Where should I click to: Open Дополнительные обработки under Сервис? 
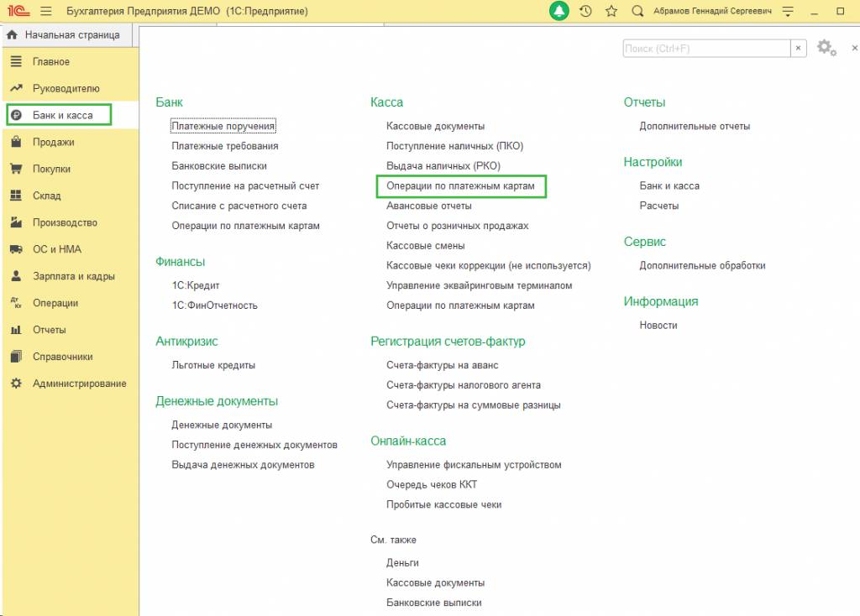[x=703, y=265]
